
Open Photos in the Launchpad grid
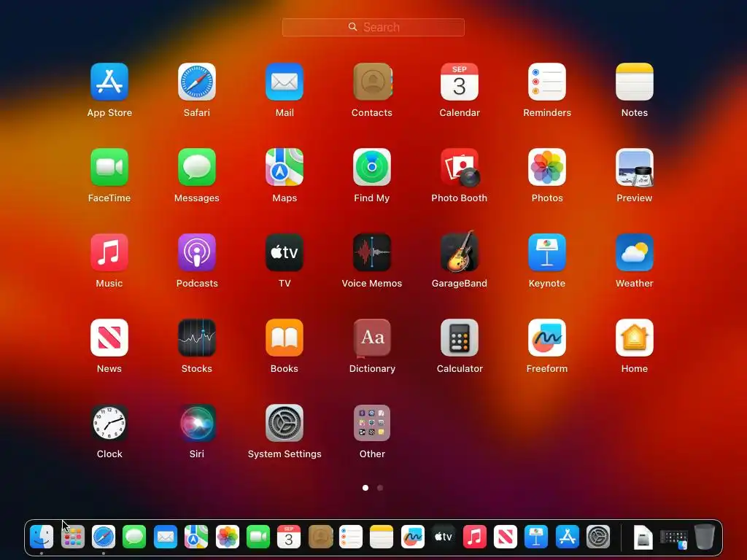547,167
